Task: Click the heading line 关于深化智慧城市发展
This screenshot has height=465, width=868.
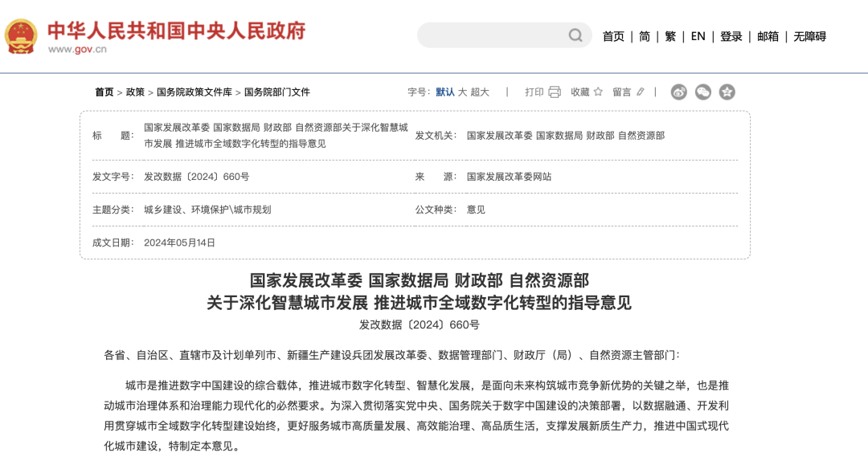Action: [x=419, y=303]
